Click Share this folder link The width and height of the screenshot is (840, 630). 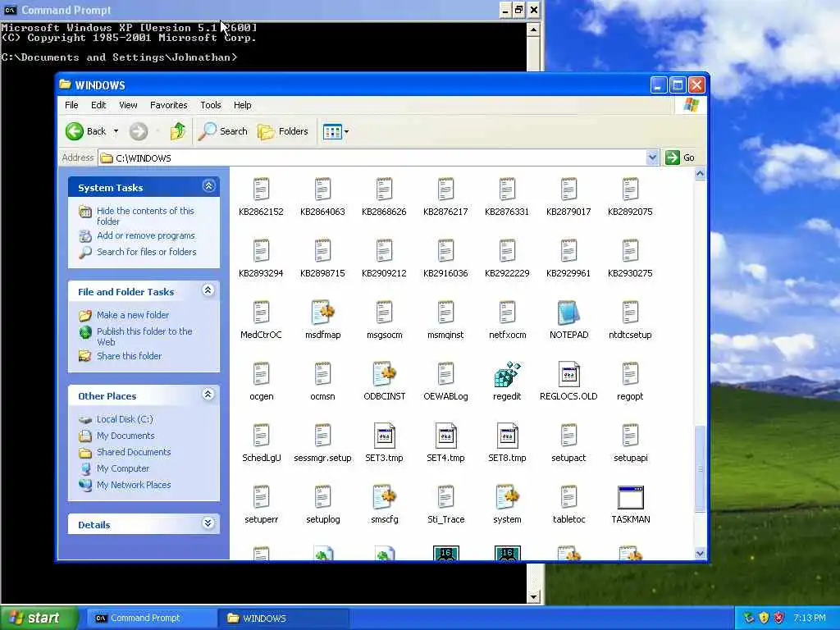pos(129,356)
